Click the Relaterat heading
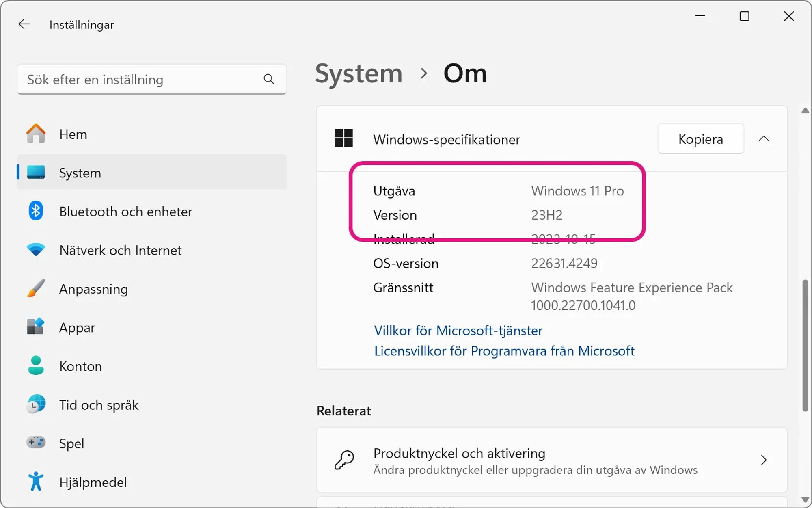 343,411
